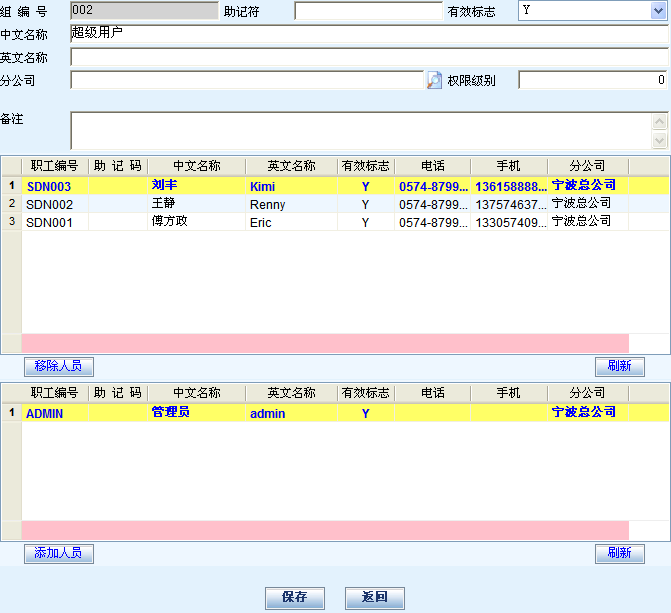Viewport: 671px width, 613px height.
Task: Refresh the lower staff table
Action: click(x=619, y=553)
